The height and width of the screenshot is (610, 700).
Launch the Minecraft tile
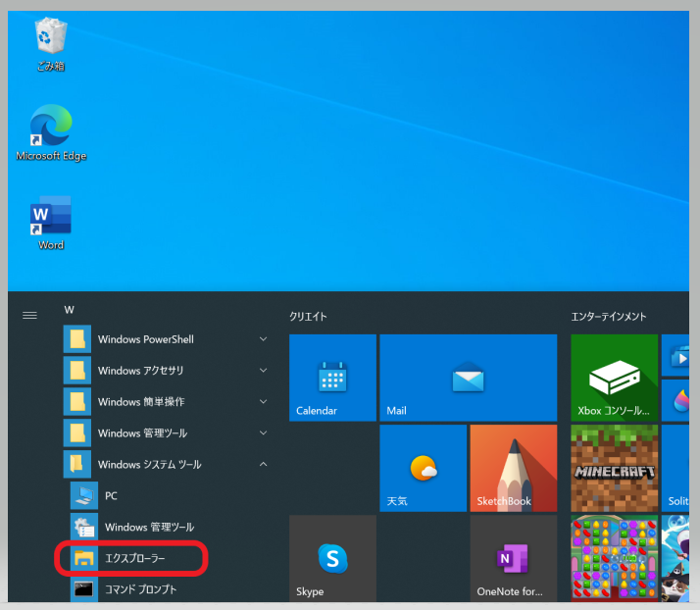(614, 467)
